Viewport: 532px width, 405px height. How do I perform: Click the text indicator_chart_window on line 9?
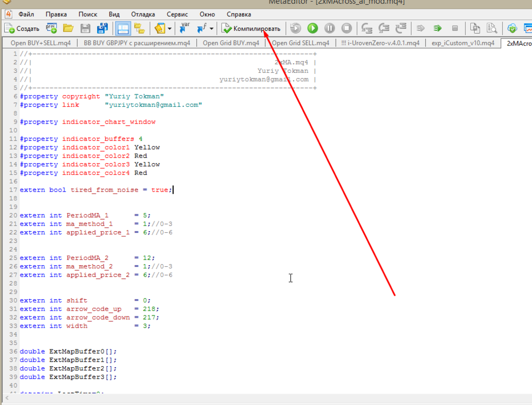coord(108,122)
